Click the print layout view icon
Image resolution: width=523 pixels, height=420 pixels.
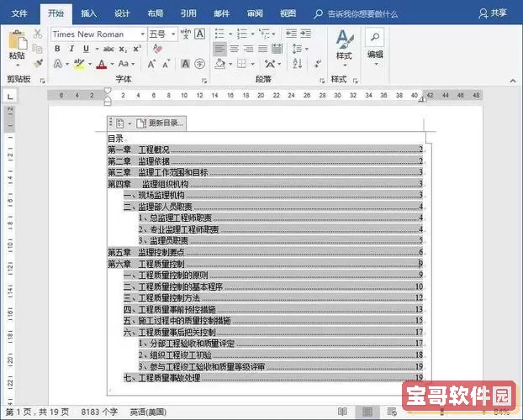pos(367,412)
